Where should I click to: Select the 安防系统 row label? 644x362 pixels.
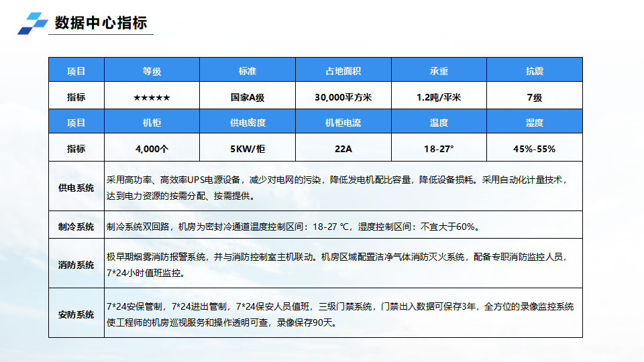click(x=76, y=314)
